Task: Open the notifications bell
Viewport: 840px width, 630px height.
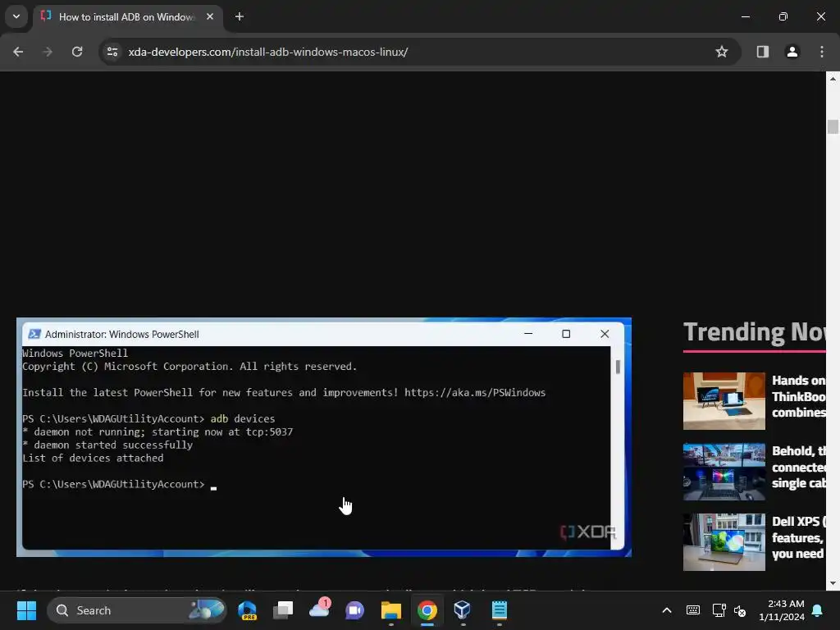Action: tap(818, 610)
